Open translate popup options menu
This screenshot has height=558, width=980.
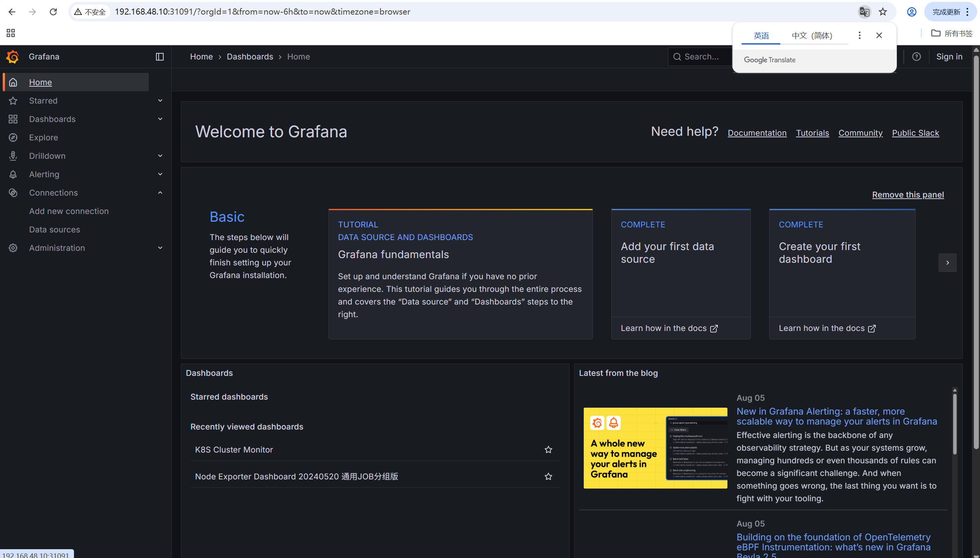tap(860, 35)
